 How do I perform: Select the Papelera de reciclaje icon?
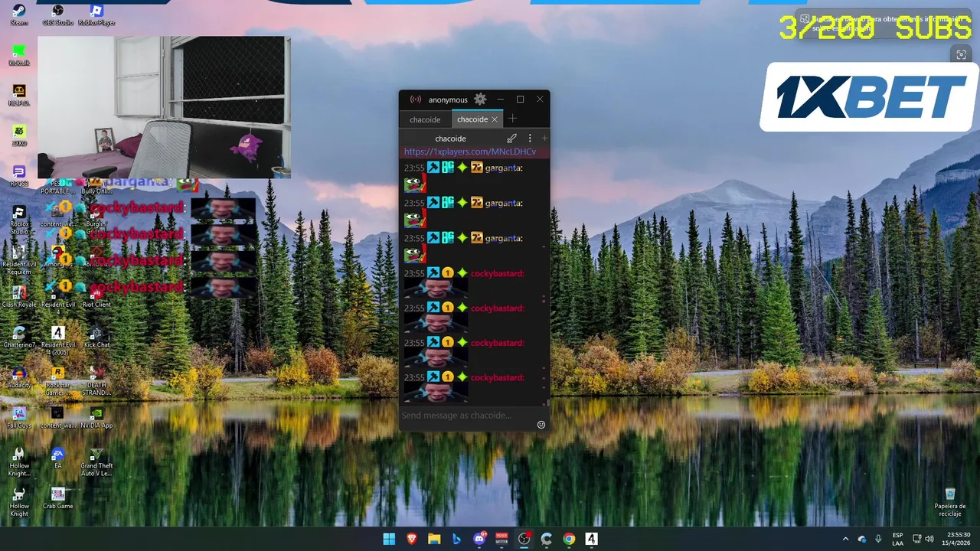point(950,502)
